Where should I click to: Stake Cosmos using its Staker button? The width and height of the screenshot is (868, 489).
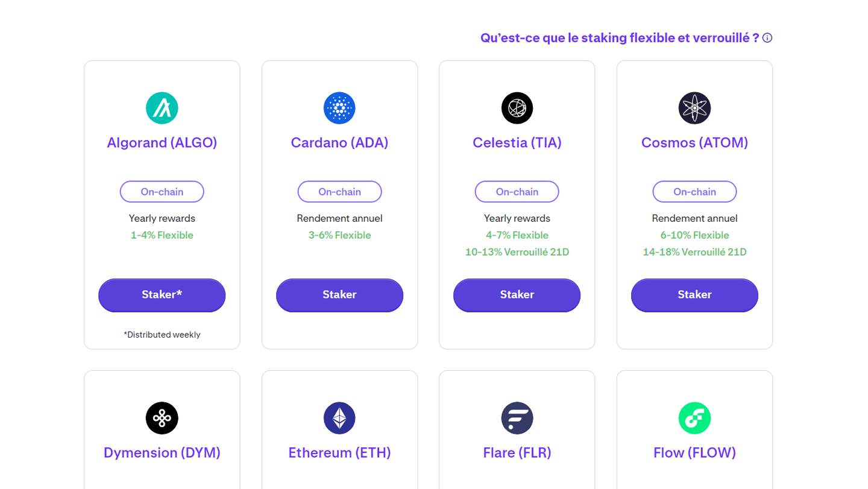click(x=694, y=295)
